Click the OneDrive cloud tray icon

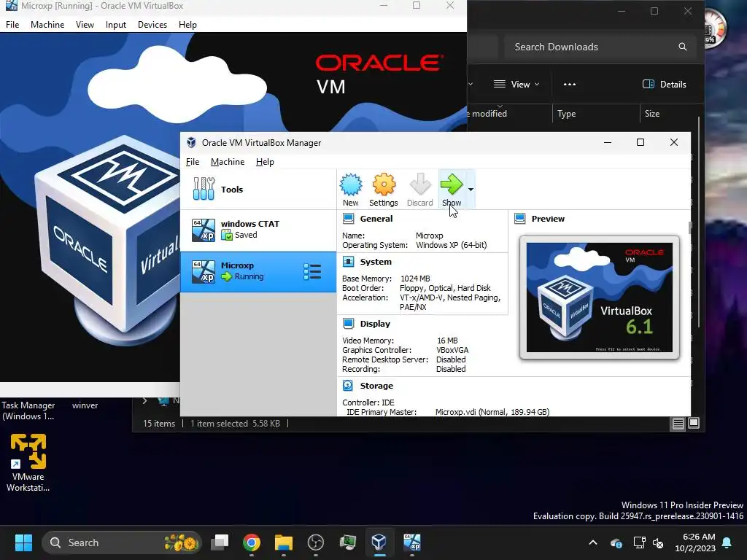(x=616, y=542)
